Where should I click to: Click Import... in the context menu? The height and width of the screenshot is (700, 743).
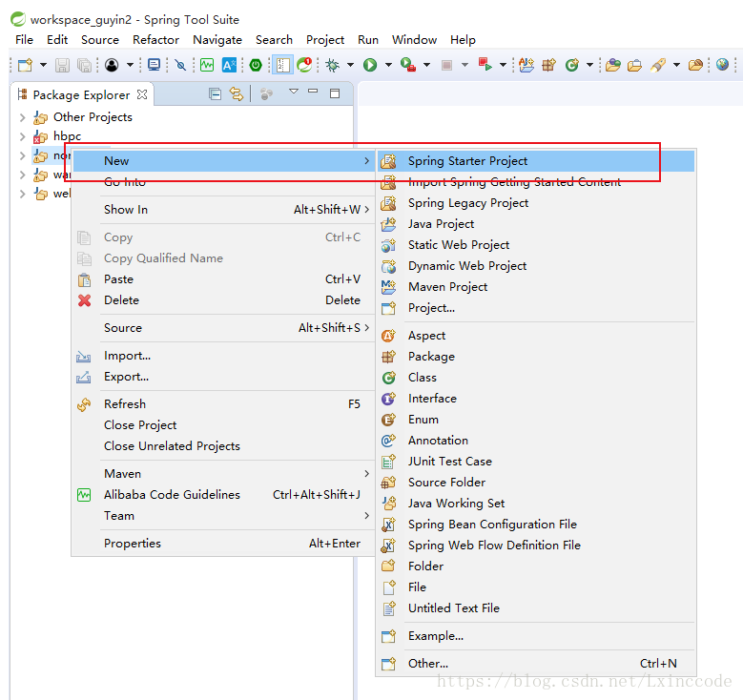[x=223, y=356]
